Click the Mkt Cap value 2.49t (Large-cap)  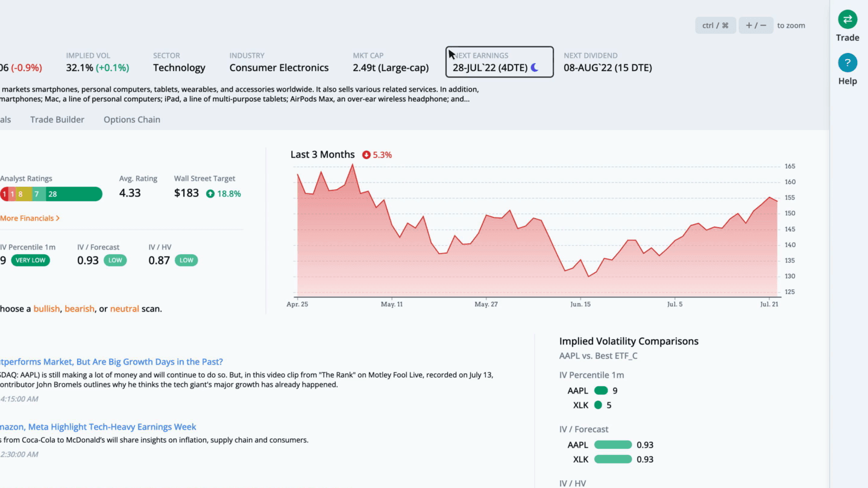tap(391, 67)
